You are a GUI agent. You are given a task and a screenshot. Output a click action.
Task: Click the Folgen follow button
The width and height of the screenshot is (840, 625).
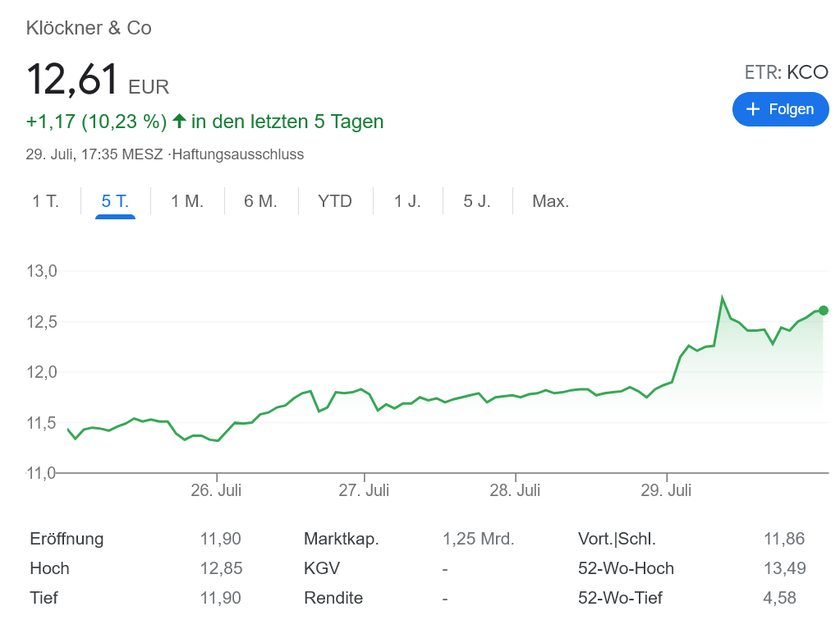[x=780, y=109]
